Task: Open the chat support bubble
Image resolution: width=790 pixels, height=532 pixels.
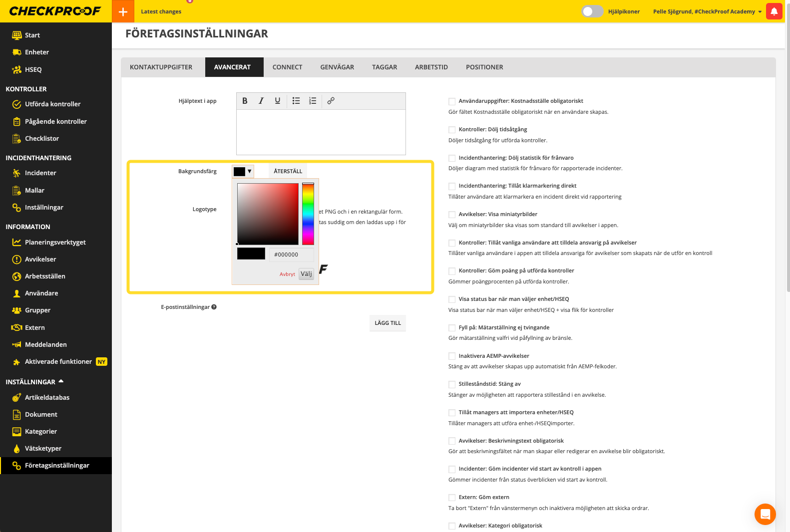Action: (x=765, y=514)
